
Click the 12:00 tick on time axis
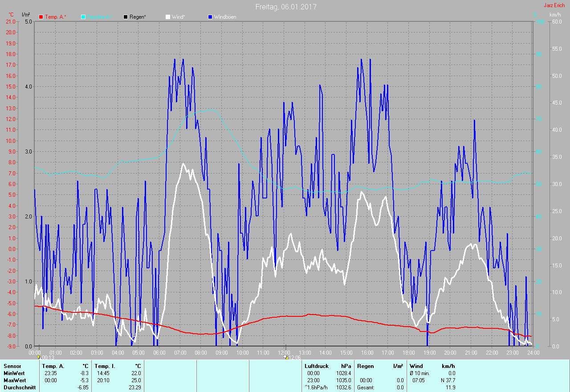(x=284, y=352)
